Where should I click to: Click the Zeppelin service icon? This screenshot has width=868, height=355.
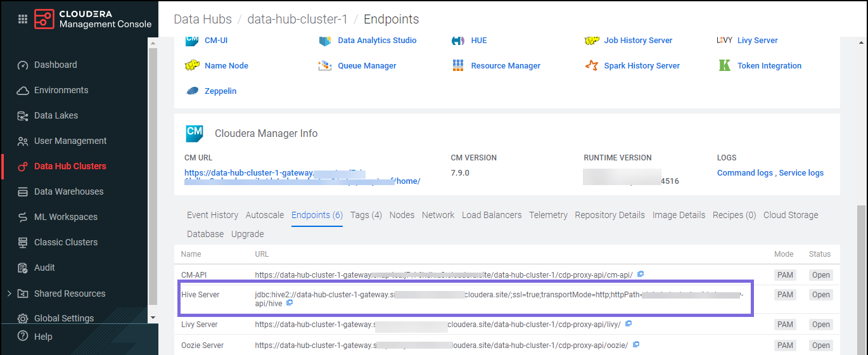(x=192, y=91)
